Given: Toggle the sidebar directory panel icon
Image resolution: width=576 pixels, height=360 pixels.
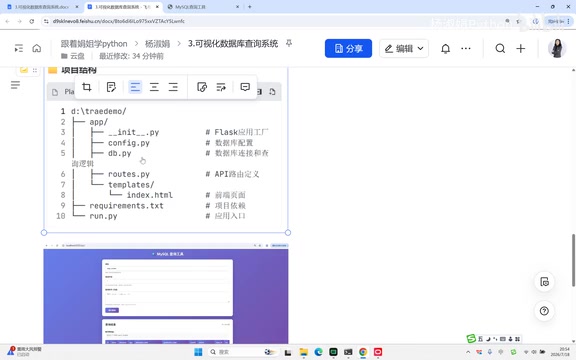Looking at the screenshot, I should pos(19,48).
